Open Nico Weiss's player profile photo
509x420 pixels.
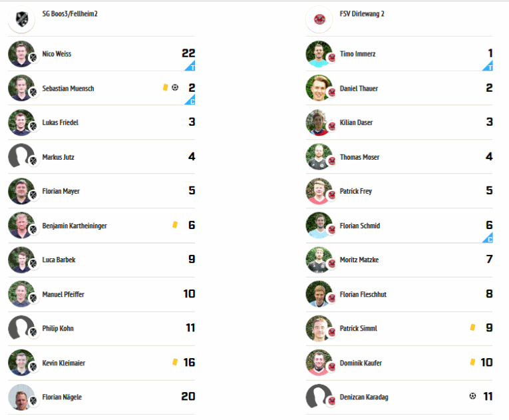click(x=21, y=54)
